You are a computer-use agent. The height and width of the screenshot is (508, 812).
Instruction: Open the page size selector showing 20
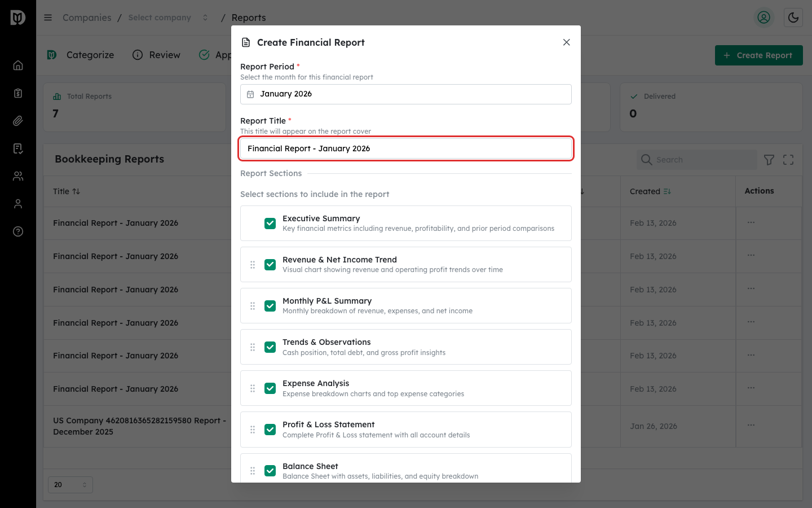click(x=70, y=484)
